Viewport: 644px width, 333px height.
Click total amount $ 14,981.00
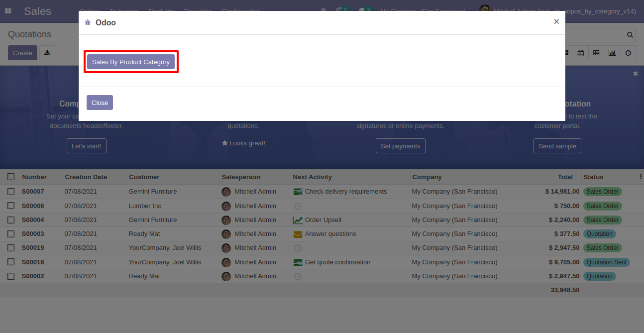coord(562,192)
